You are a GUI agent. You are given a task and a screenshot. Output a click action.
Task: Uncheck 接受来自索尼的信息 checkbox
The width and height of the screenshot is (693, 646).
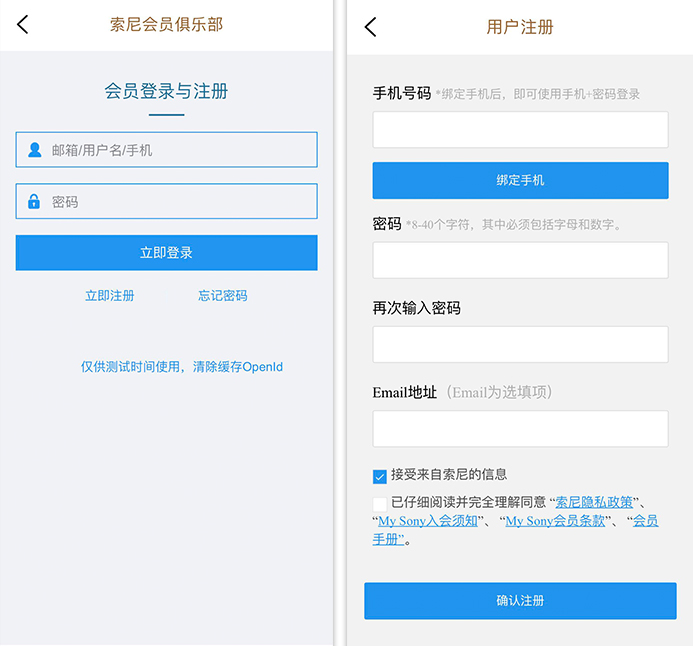tap(380, 476)
